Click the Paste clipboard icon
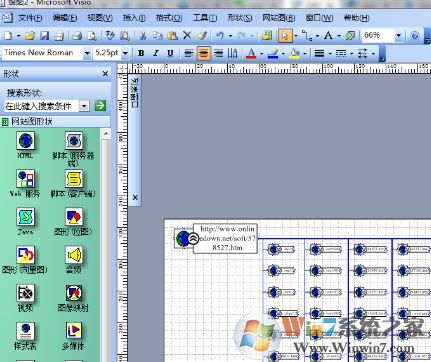This screenshot has height=362, width=431. coord(172,35)
